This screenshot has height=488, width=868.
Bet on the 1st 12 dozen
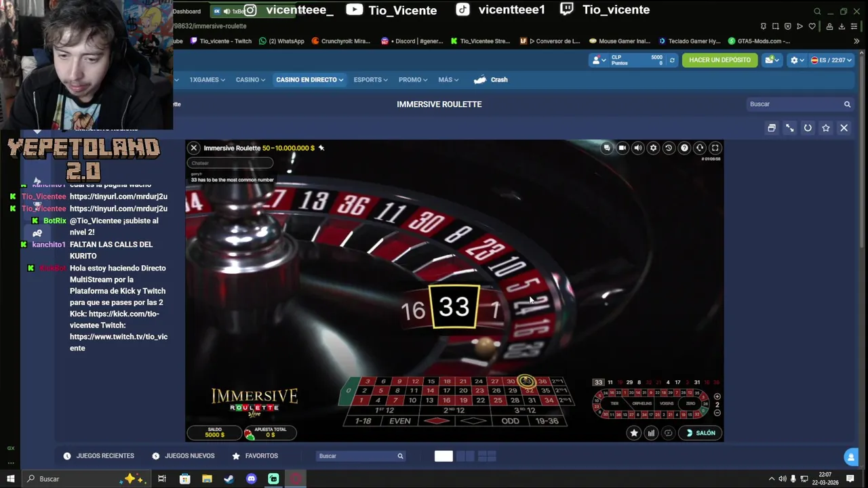click(385, 411)
